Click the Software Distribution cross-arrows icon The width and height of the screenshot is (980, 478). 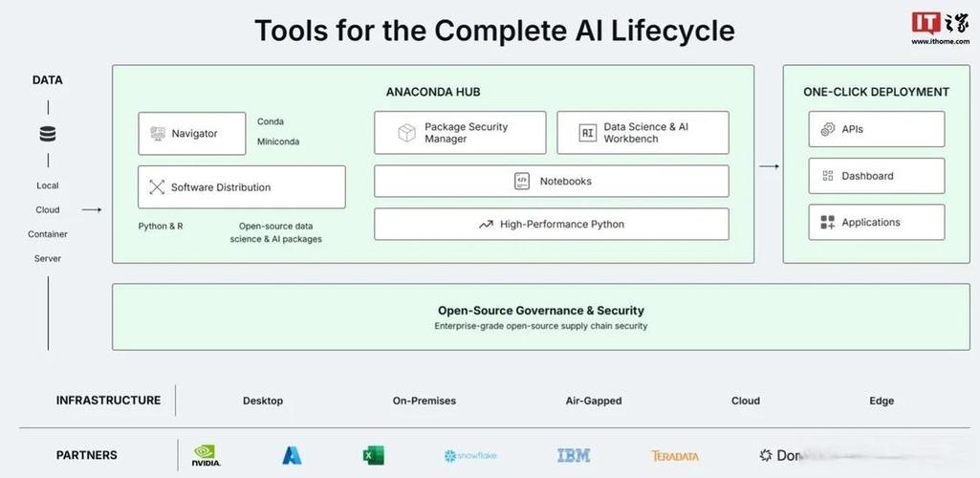pos(157,186)
